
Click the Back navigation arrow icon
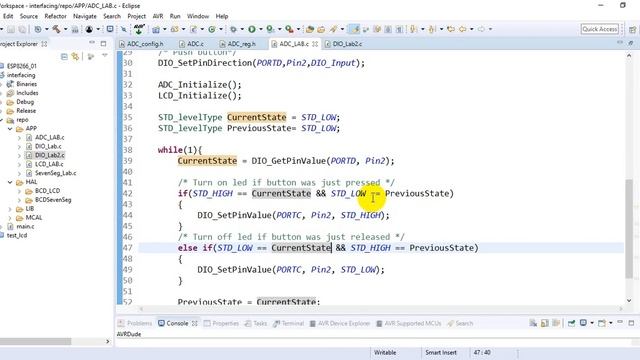(462, 29)
